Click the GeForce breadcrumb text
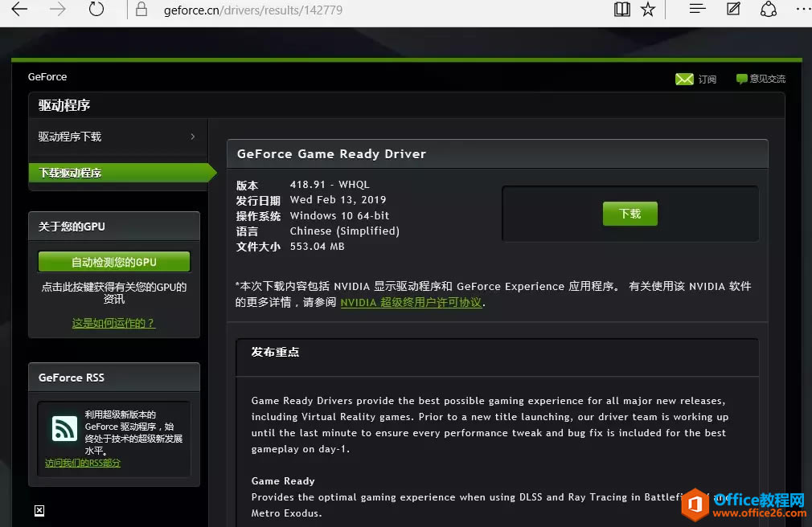The width and height of the screenshot is (812, 527). (47, 76)
